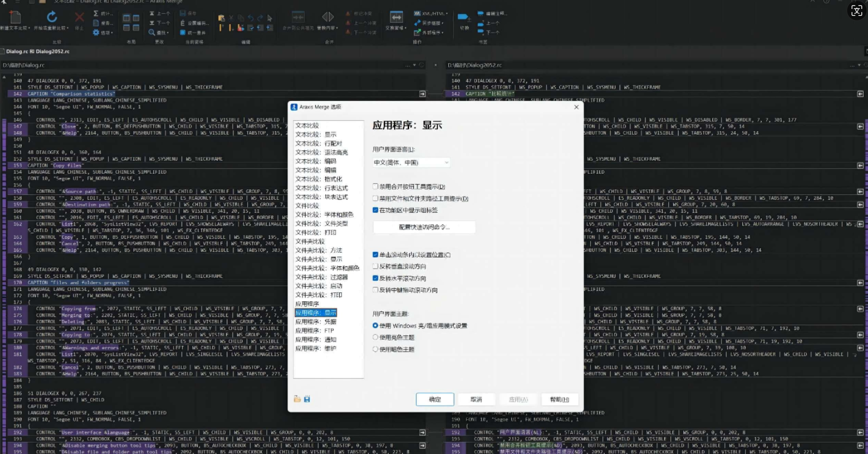Select the 使用亮色主题 radio button
This screenshot has width=868, height=454.
pyautogui.click(x=375, y=337)
